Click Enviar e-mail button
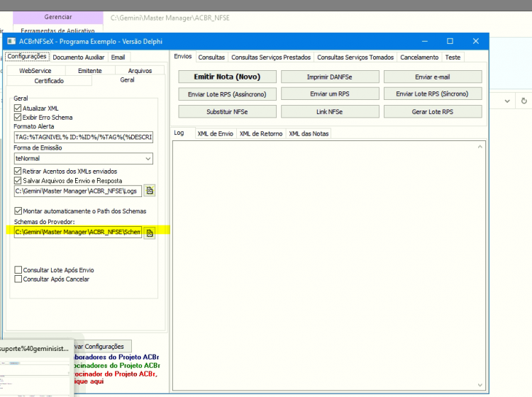 (x=433, y=77)
